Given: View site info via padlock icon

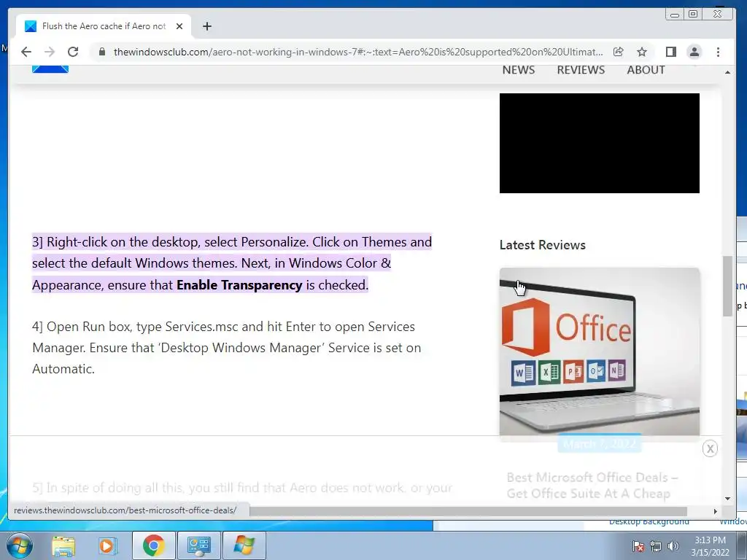Looking at the screenshot, I should point(101,52).
